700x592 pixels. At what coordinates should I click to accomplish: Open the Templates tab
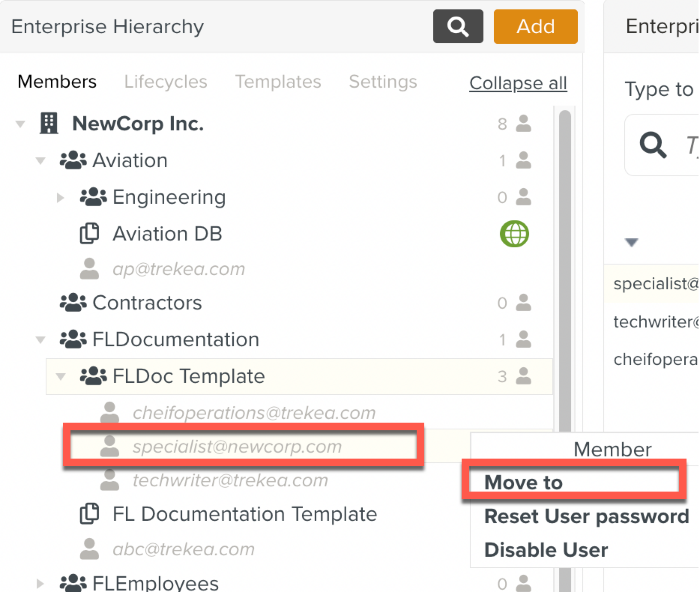click(x=278, y=81)
